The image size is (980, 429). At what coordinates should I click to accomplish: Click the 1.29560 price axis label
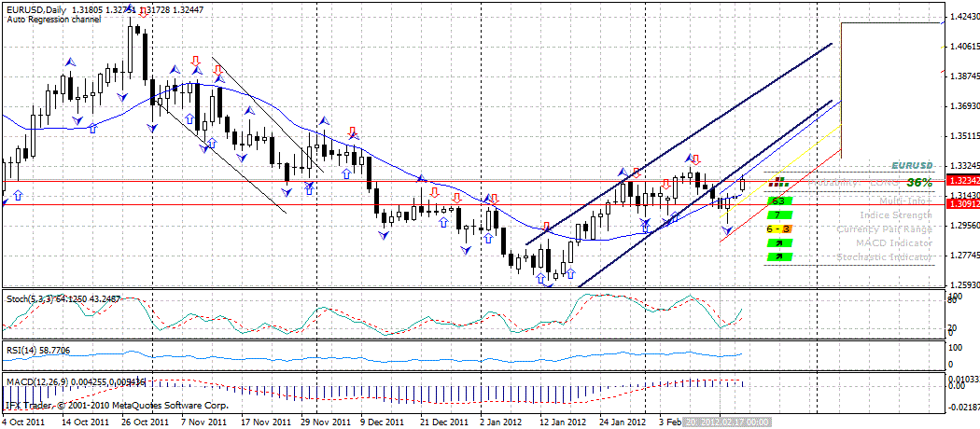point(963,226)
